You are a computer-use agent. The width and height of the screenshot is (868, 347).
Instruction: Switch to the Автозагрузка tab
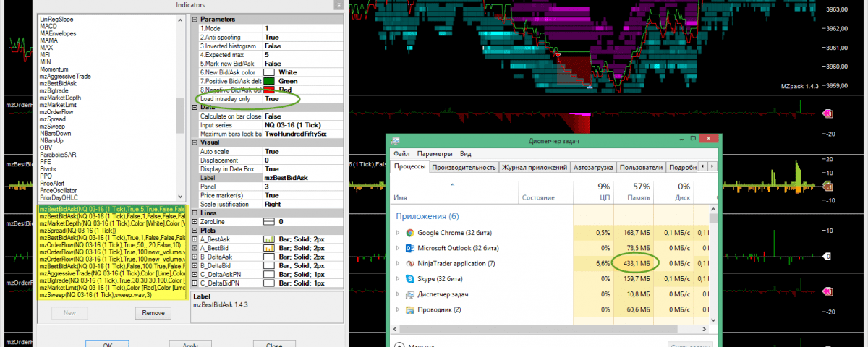pyautogui.click(x=593, y=167)
